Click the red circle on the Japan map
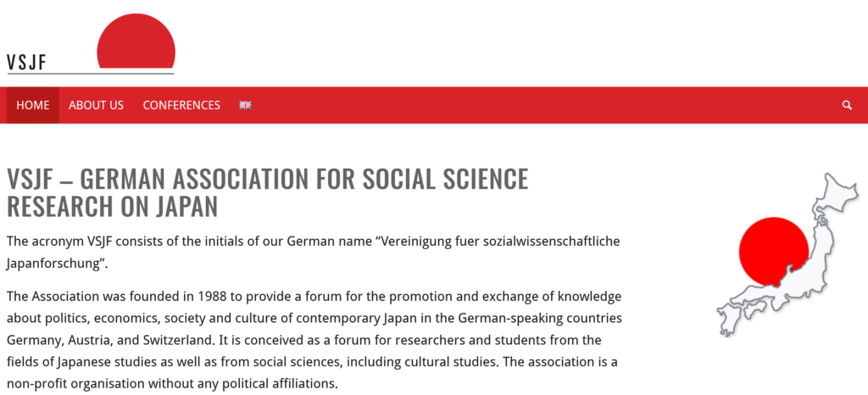Image resolution: width=868 pixels, height=395 pixels. tap(773, 251)
